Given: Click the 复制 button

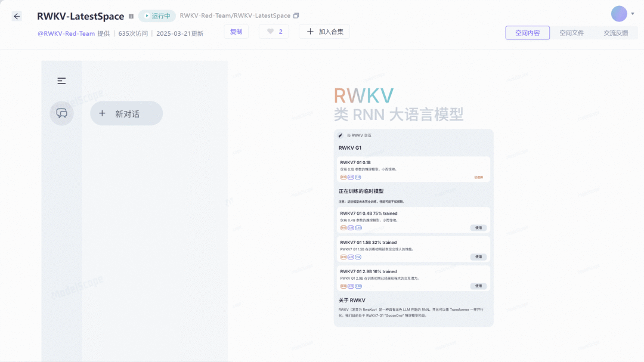Looking at the screenshot, I should point(236,32).
